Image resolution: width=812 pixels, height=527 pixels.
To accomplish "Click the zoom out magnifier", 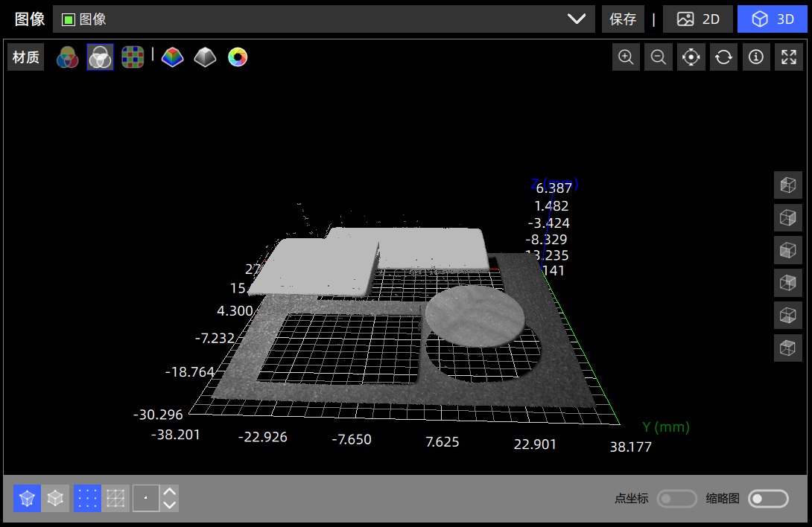I will pyautogui.click(x=659, y=57).
